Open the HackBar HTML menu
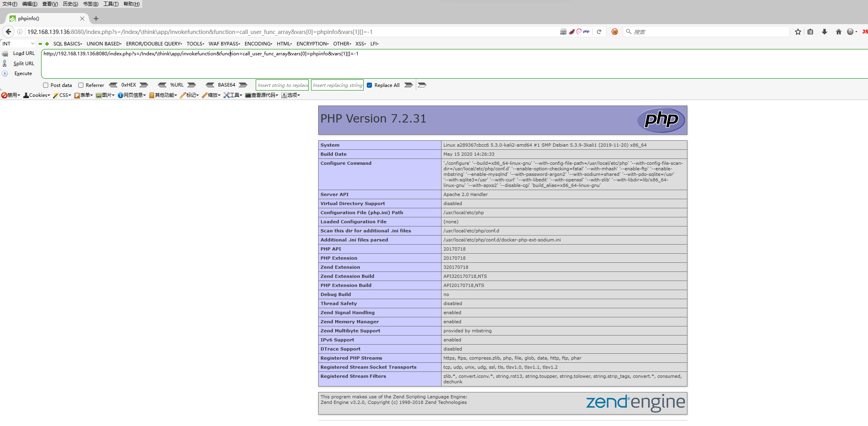The width and height of the screenshot is (868, 426). [284, 44]
